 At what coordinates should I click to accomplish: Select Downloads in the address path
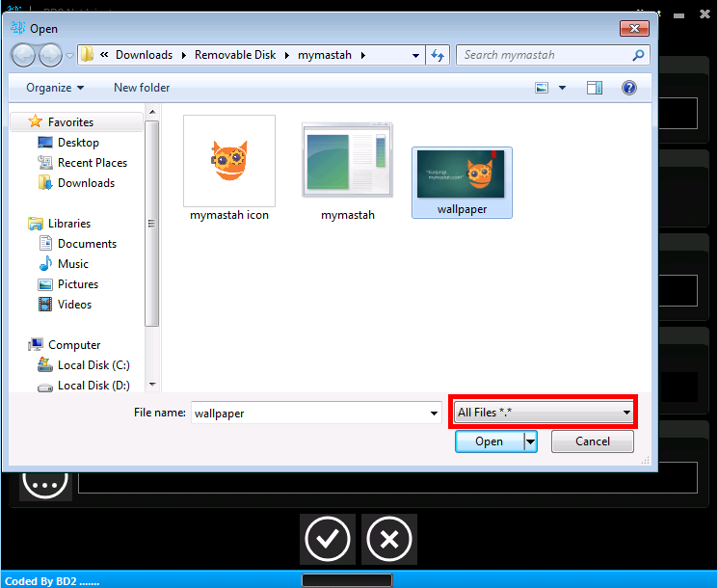(144, 55)
